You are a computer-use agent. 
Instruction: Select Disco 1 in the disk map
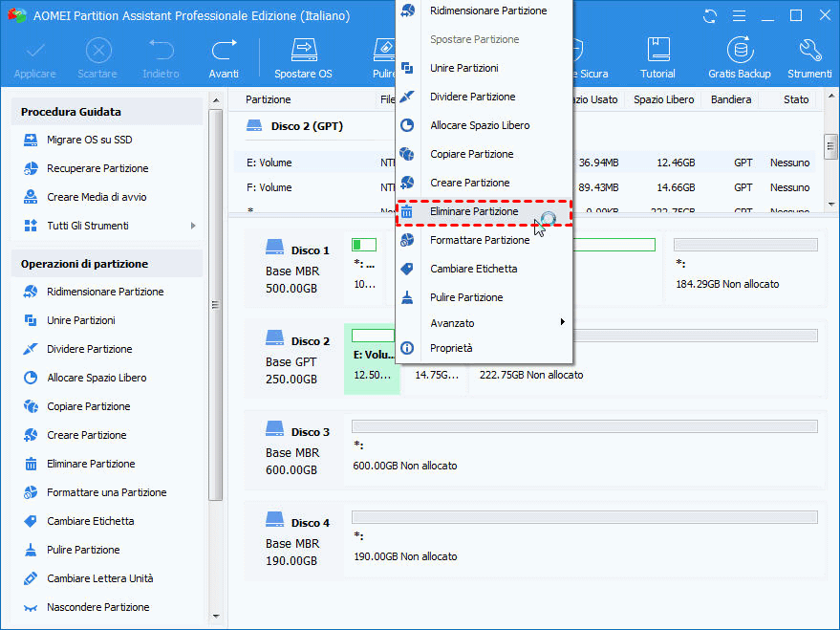coord(296,269)
